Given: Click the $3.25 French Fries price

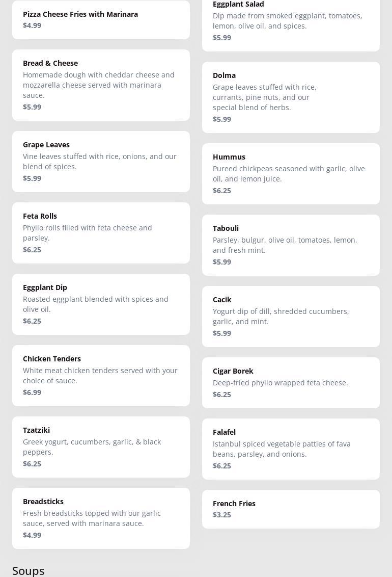Looking at the screenshot, I should point(222,514).
